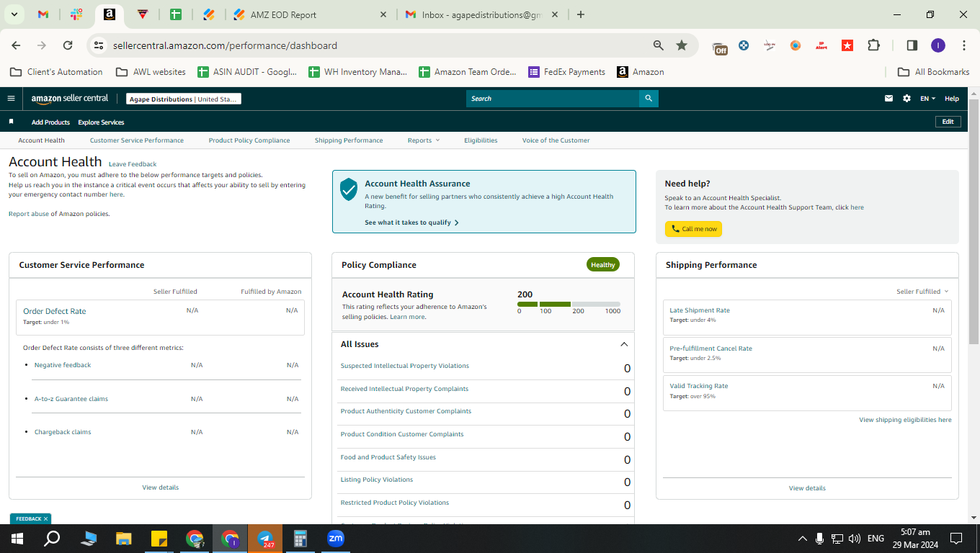Click the Seller Central search magnifier button
980x553 pixels.
(x=649, y=99)
